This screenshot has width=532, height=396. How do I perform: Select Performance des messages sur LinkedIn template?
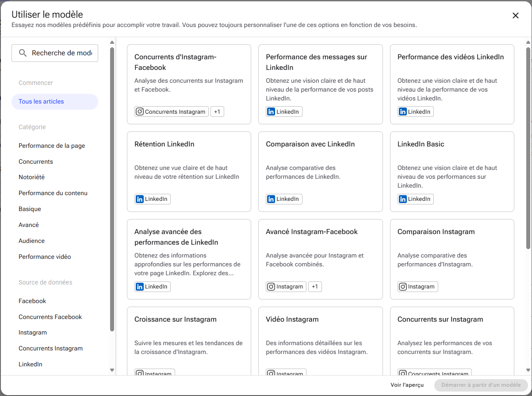tap(321, 84)
